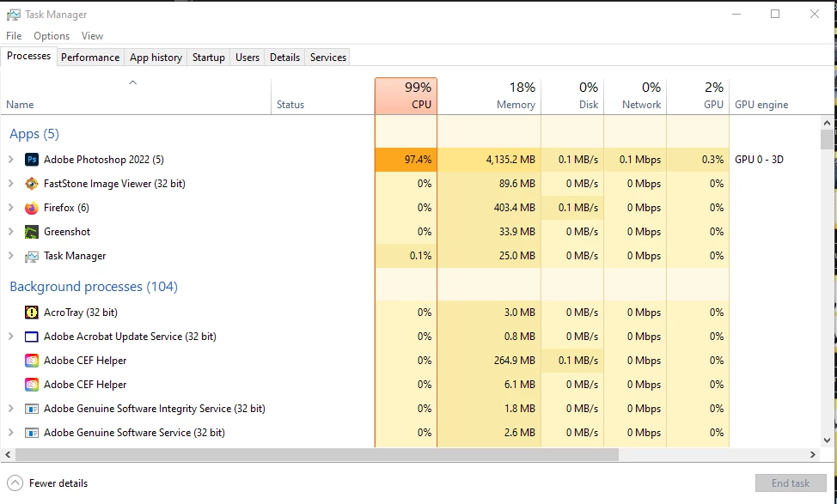Sort by the Network column header
This screenshot has height=504, width=837.
coord(635,96)
